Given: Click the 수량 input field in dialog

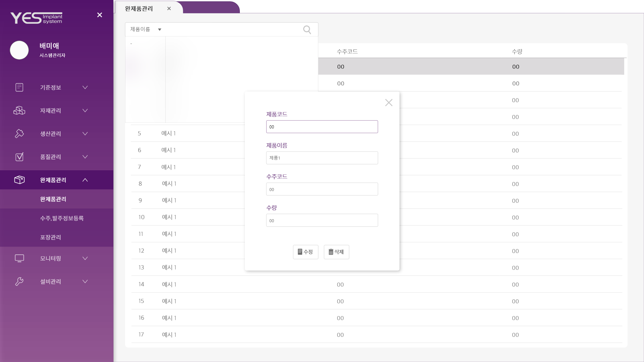Looking at the screenshot, I should [x=322, y=220].
